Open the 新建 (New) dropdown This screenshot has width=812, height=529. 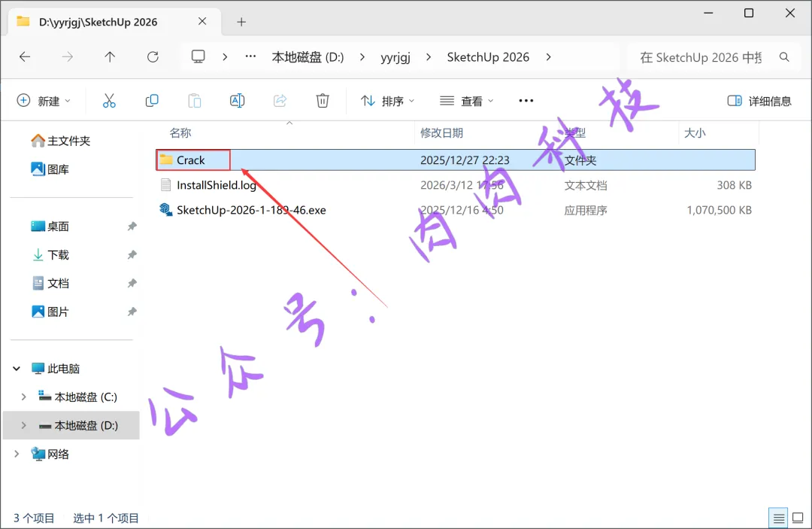(44, 101)
